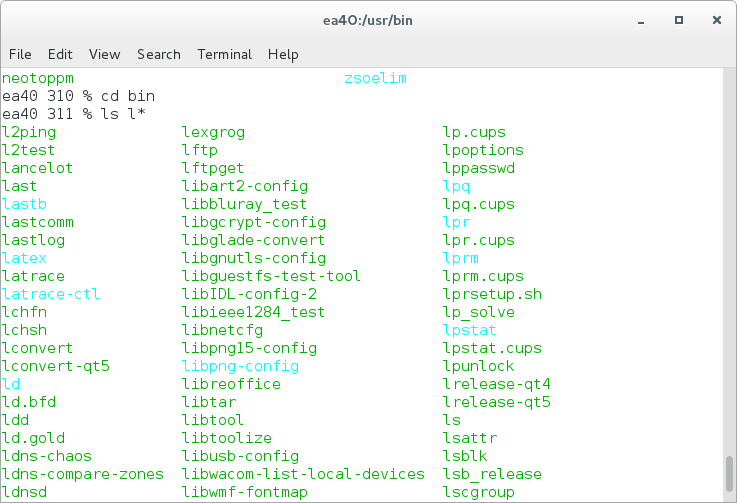Click the vertical scrollbar thumb

tap(729, 473)
